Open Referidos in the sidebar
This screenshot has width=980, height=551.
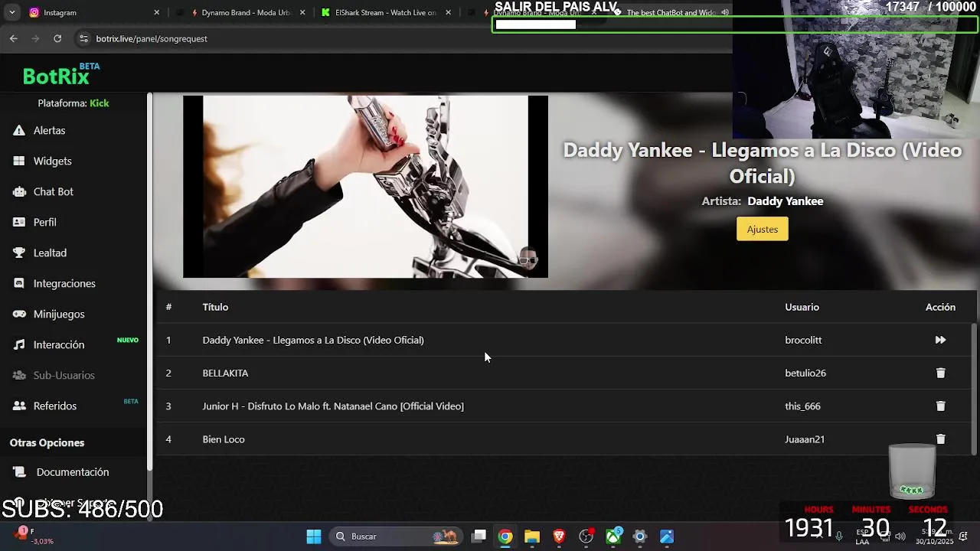(54, 406)
